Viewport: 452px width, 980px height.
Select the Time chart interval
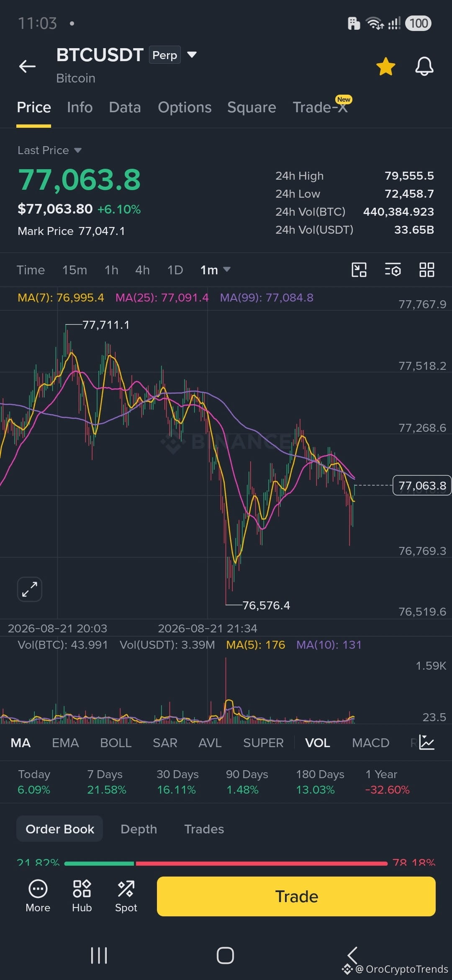tap(31, 270)
